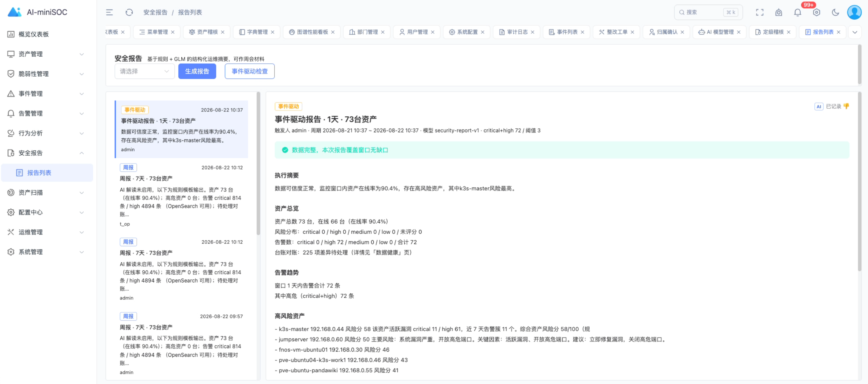
Task: Collapse the 安全报告 sidebar menu
Action: [46, 153]
